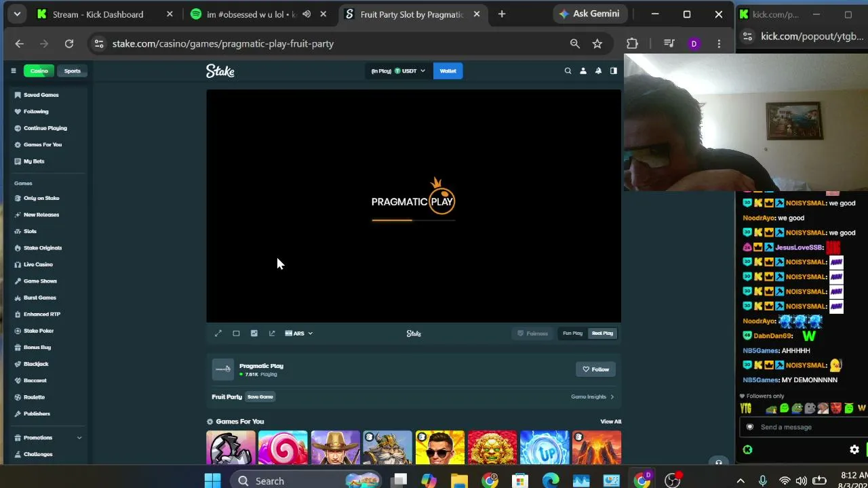Open Pragmatic Play provider page
868x488 pixels.
(261, 366)
